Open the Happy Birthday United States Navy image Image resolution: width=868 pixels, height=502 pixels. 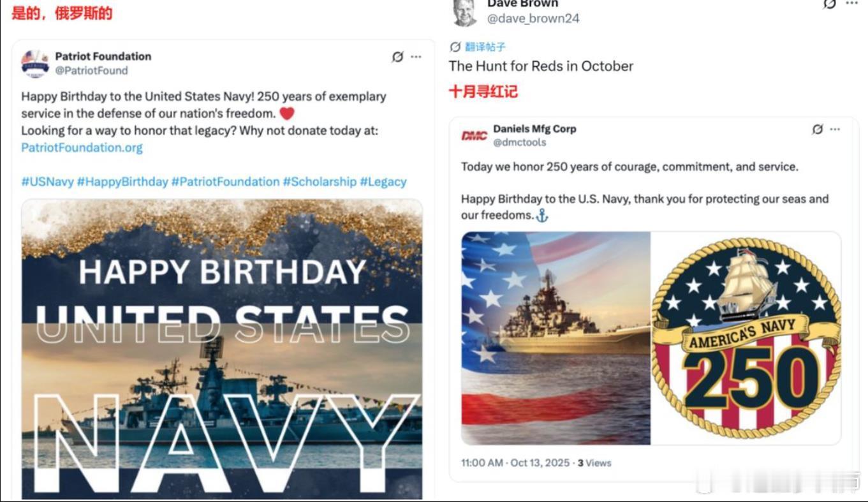point(222,349)
